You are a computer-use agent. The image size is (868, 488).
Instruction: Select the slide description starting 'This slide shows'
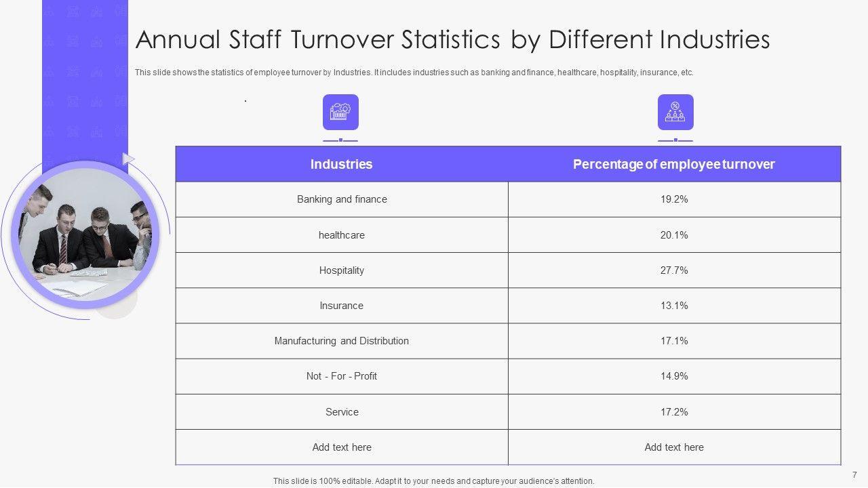(x=414, y=73)
